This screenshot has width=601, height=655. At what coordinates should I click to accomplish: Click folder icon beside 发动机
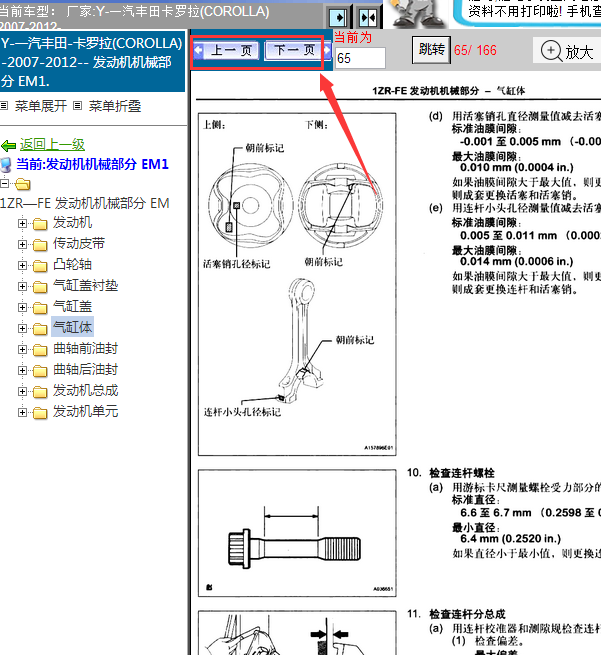40,224
